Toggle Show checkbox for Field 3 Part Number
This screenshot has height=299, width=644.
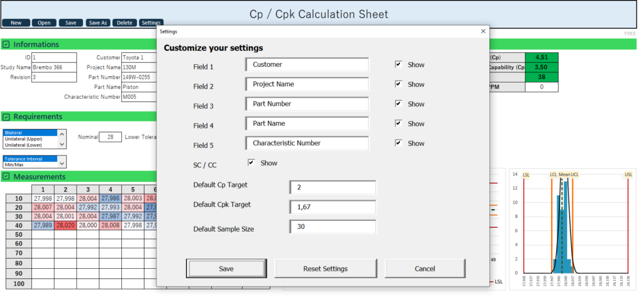pos(398,104)
